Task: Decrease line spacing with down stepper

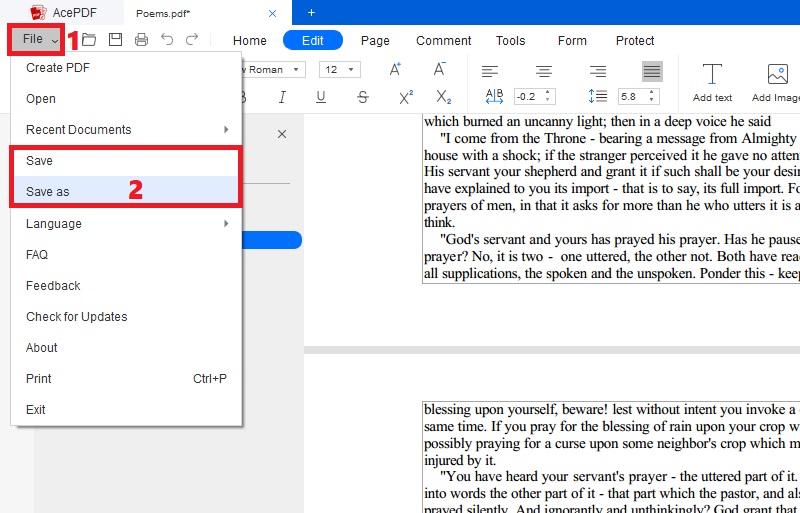Action: coord(652,100)
